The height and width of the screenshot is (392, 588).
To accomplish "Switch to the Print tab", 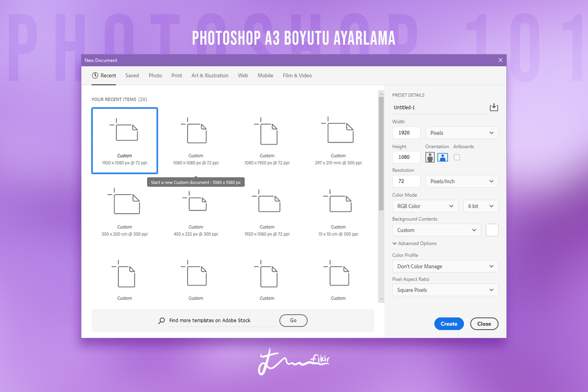I will click(x=176, y=75).
